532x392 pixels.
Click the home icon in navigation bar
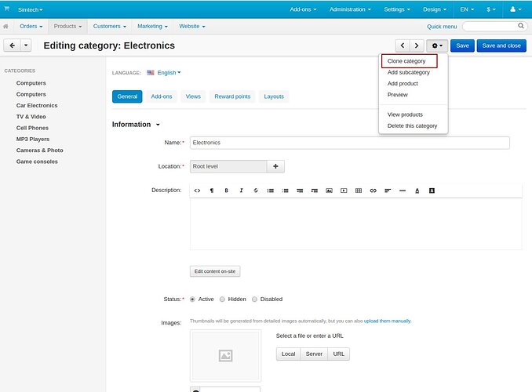click(x=5, y=26)
